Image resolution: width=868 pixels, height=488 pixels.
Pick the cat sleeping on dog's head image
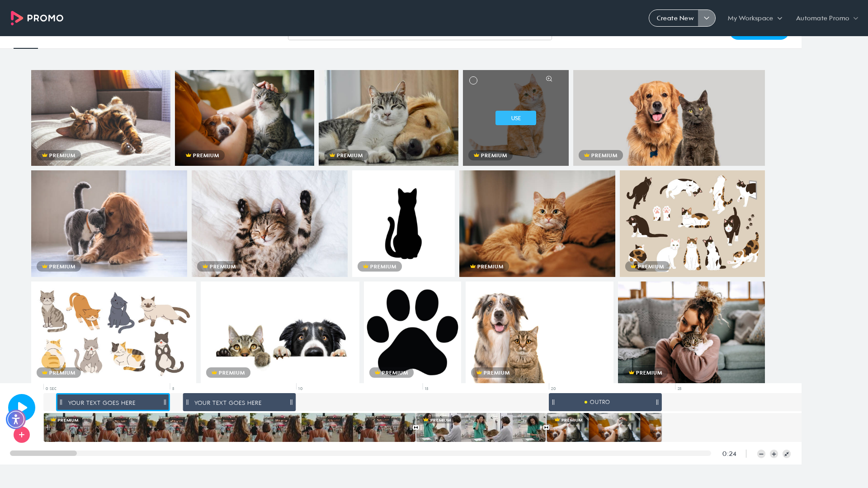click(388, 118)
